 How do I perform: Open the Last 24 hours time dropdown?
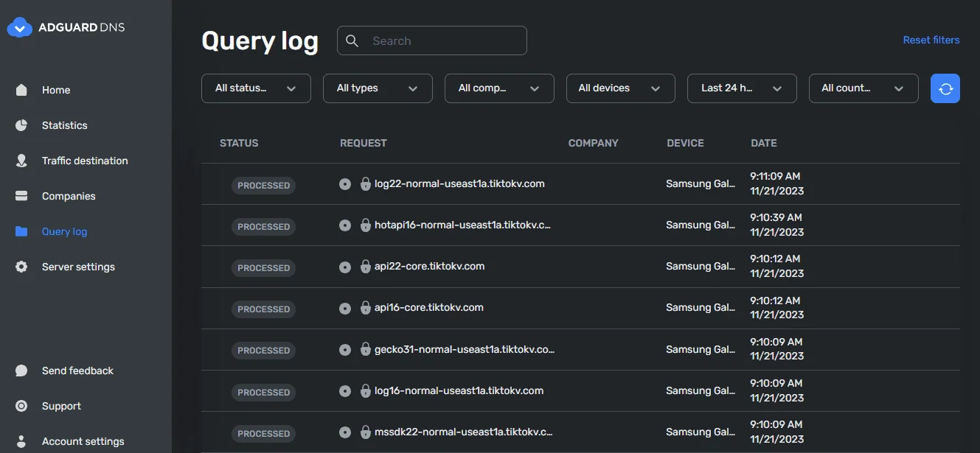(742, 88)
